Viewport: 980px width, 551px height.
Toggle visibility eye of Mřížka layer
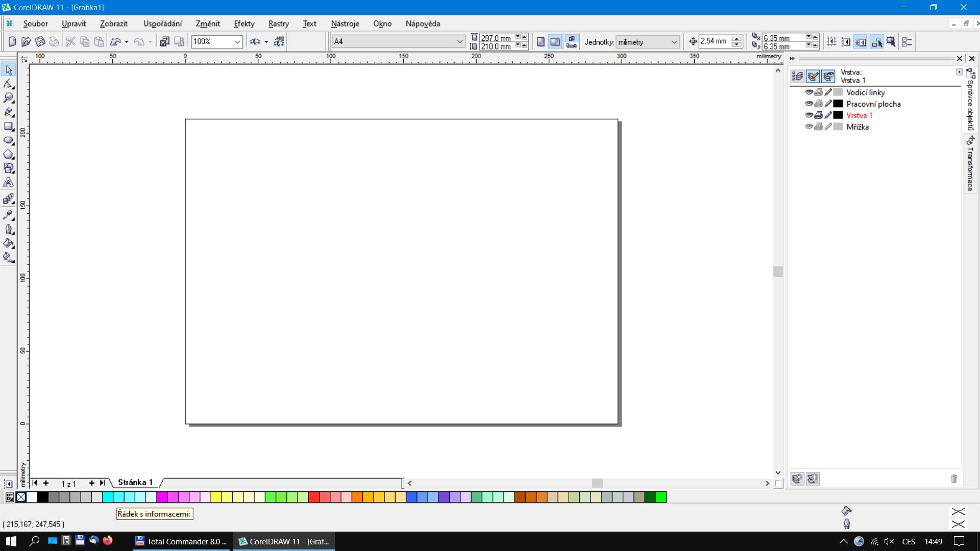pos(808,127)
